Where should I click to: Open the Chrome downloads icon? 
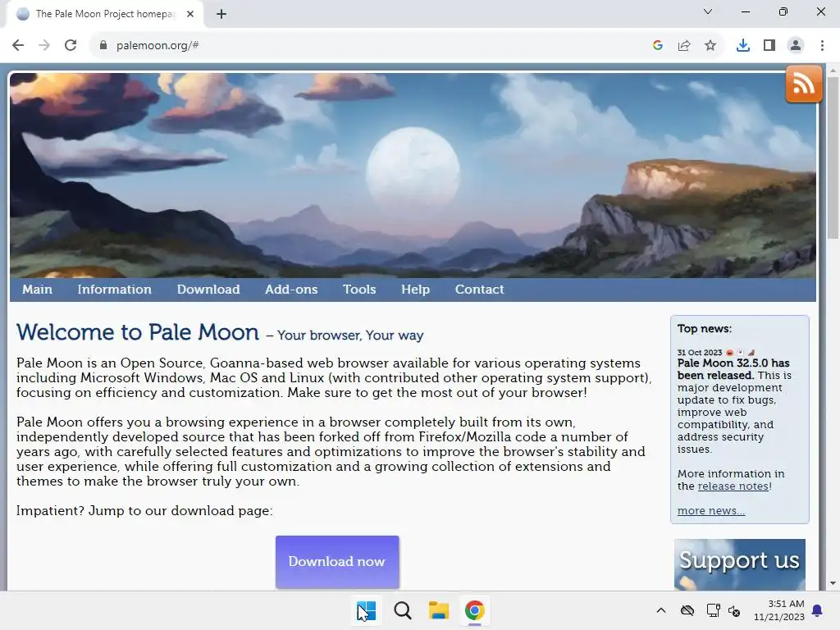tap(743, 46)
